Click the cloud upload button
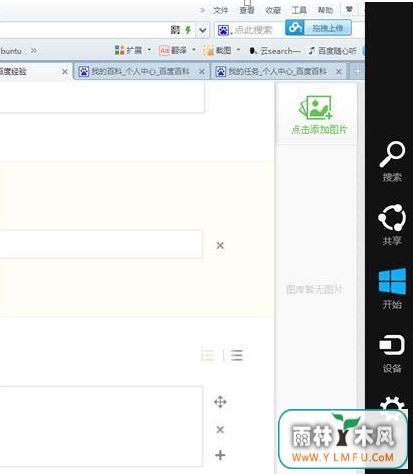 [x=318, y=28]
